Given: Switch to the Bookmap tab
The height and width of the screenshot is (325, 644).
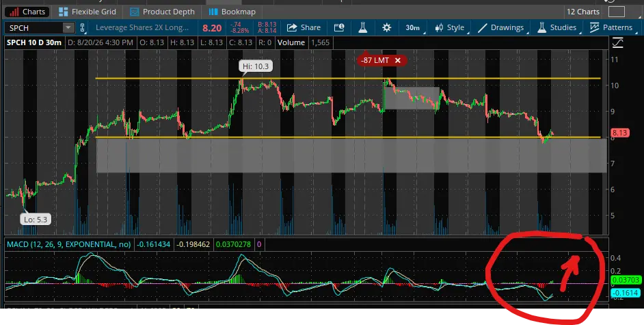Looking at the screenshot, I should pos(232,12).
